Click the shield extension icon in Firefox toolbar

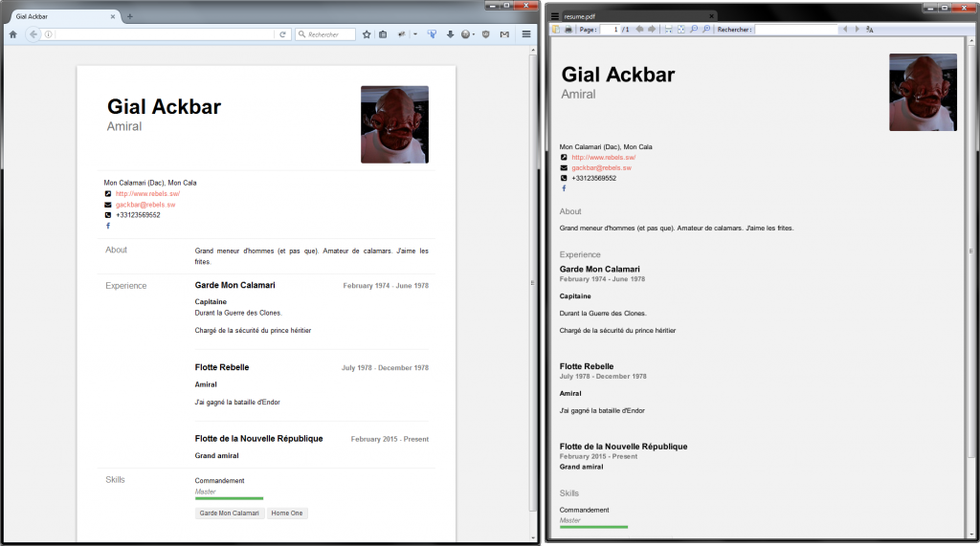point(485,34)
